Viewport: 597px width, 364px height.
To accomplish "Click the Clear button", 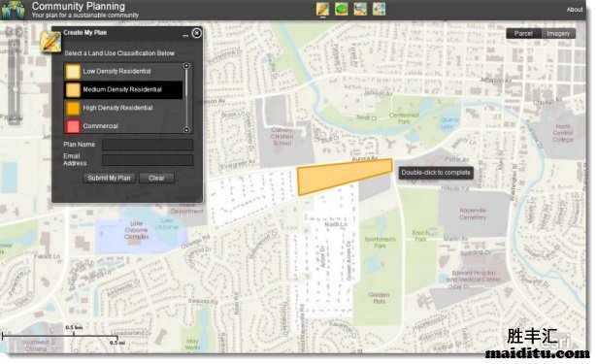I will [156, 179].
